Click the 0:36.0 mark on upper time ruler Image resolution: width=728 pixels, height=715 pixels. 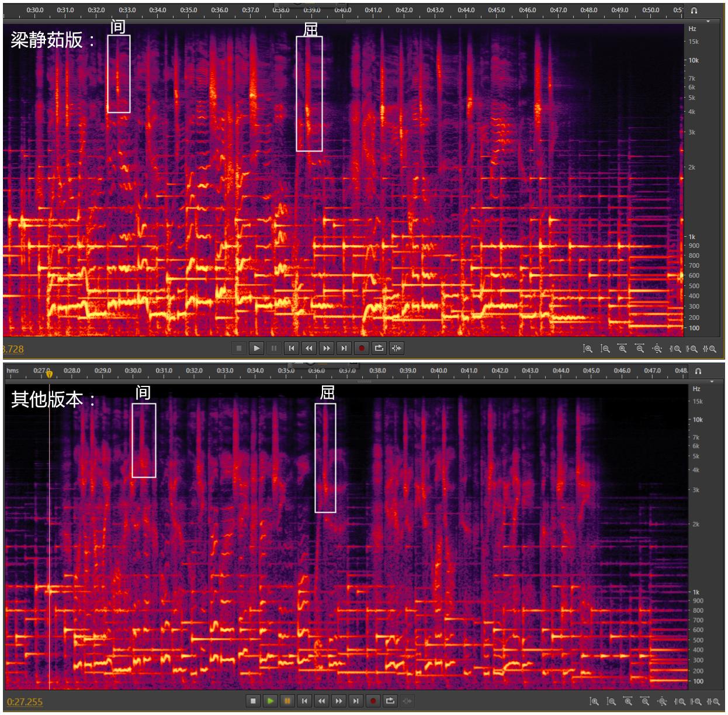[x=220, y=10]
